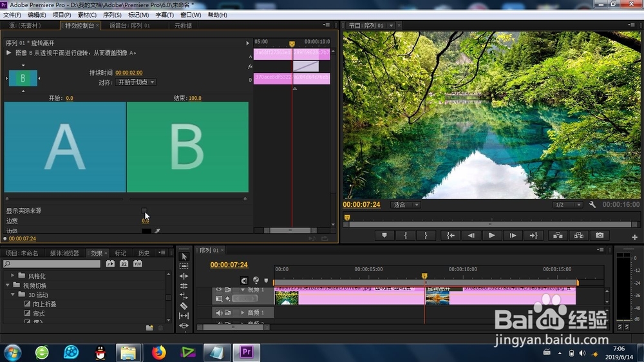The width and height of the screenshot is (644, 362).
Task: Select the Razor tool
Action: pos(184,306)
